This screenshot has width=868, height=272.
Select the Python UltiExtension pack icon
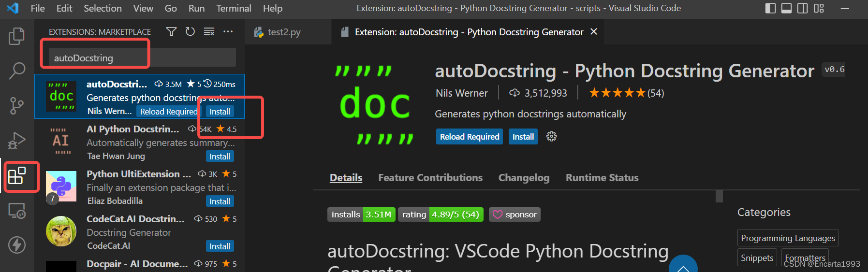(x=61, y=186)
